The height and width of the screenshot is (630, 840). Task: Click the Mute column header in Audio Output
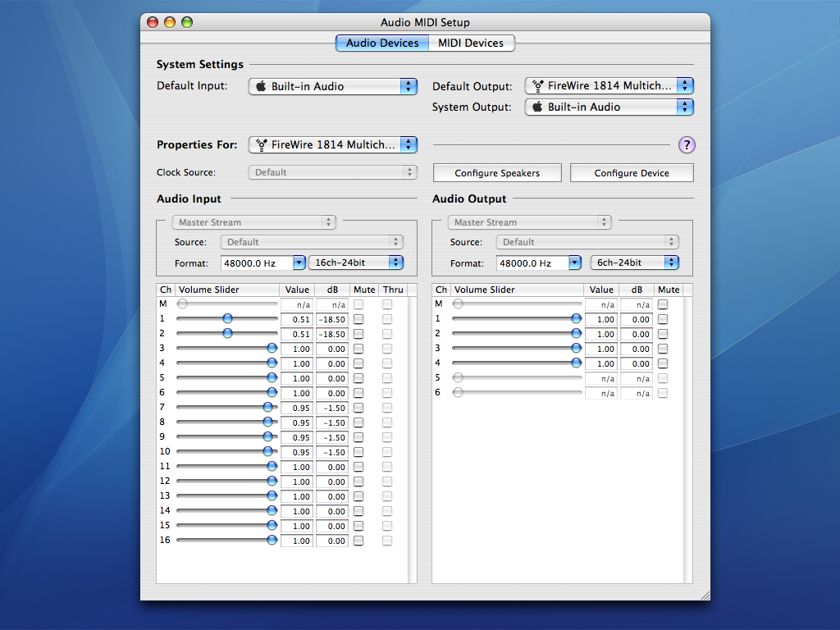point(669,290)
